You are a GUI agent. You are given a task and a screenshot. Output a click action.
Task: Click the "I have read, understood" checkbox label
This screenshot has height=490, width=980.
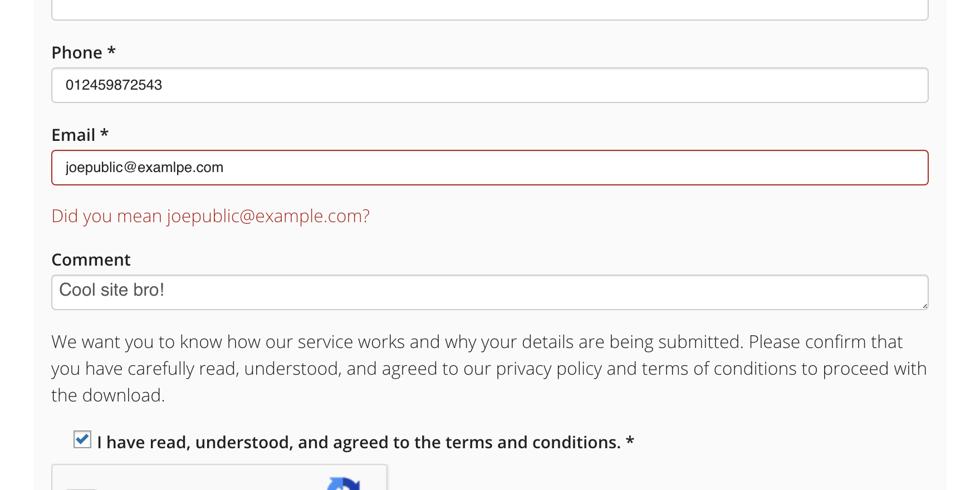(359, 442)
